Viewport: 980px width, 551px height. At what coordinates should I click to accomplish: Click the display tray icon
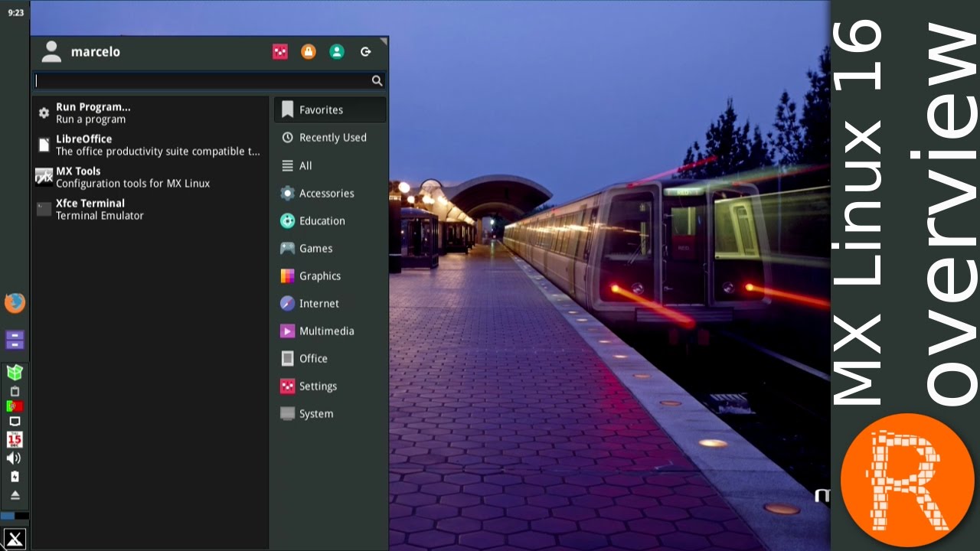pyautogui.click(x=15, y=422)
